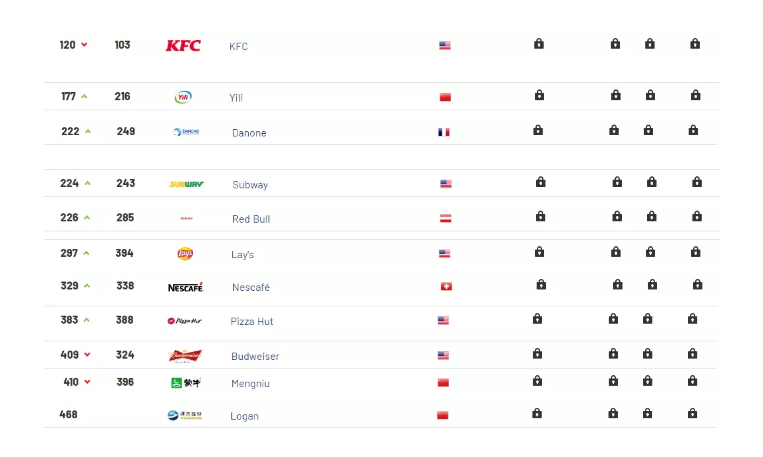
Task: Click the Budweiser logo
Action: click(x=185, y=356)
